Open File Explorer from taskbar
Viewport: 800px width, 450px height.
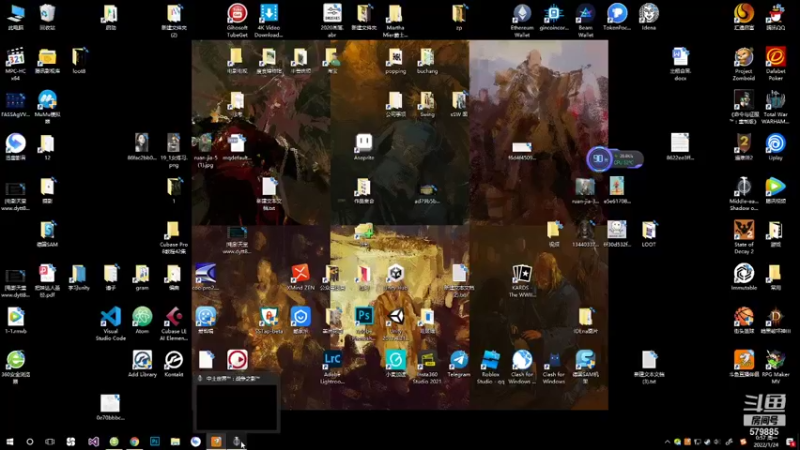click(175, 442)
